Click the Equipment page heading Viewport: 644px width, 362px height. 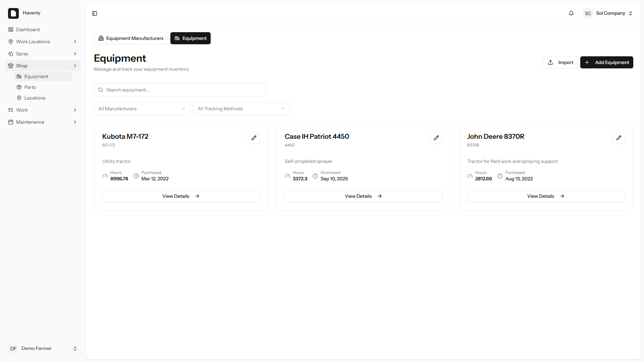(x=120, y=58)
